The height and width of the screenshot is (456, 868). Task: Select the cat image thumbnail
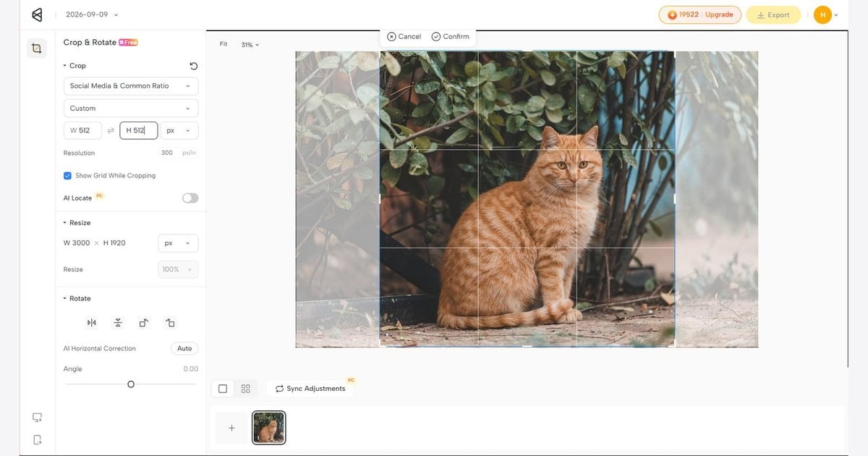[x=269, y=428]
